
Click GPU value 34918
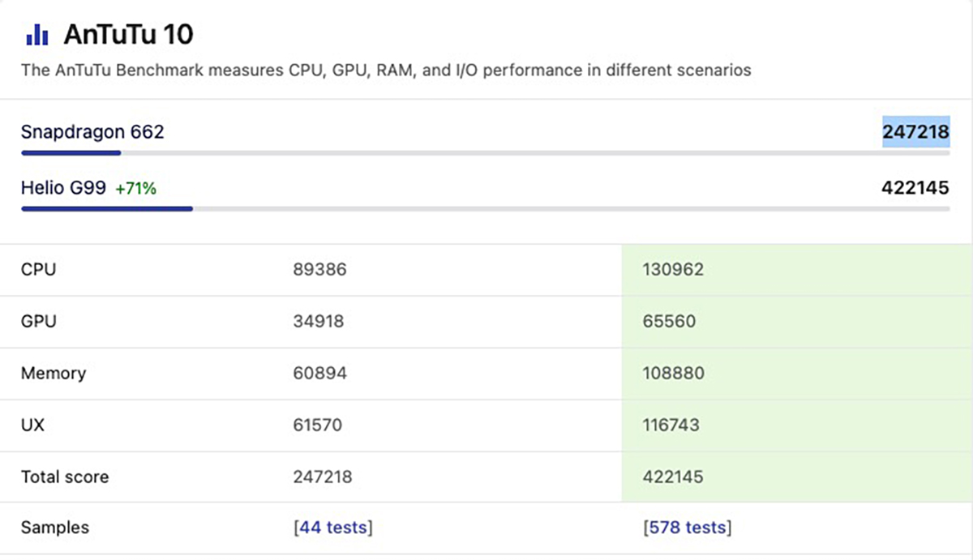pos(318,321)
